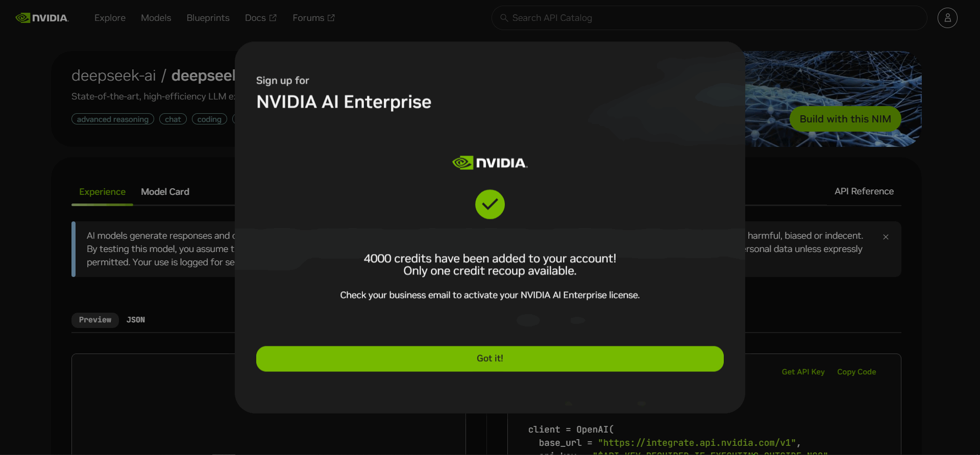Screen dimensions: 980x455
Task: Click the advanced reasoning tag
Action: (x=113, y=119)
